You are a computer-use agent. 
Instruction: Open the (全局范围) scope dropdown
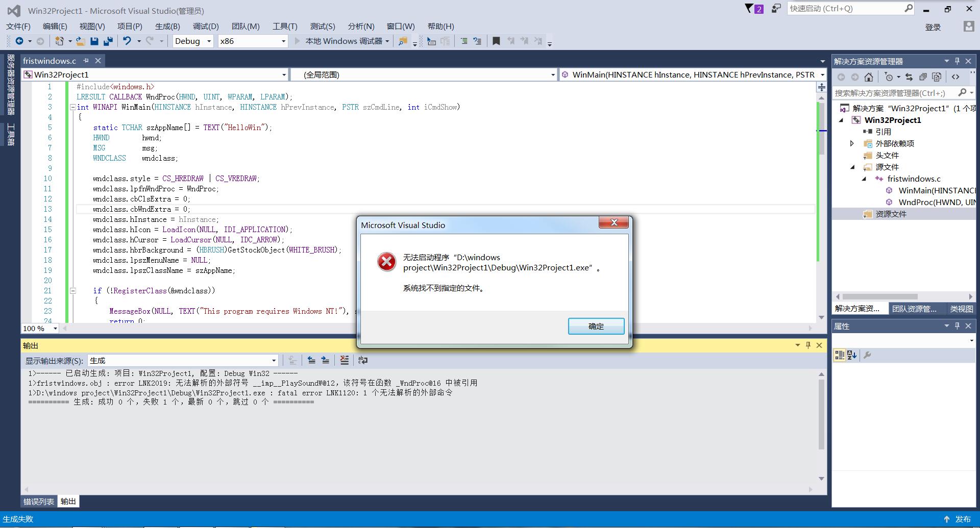click(x=424, y=75)
